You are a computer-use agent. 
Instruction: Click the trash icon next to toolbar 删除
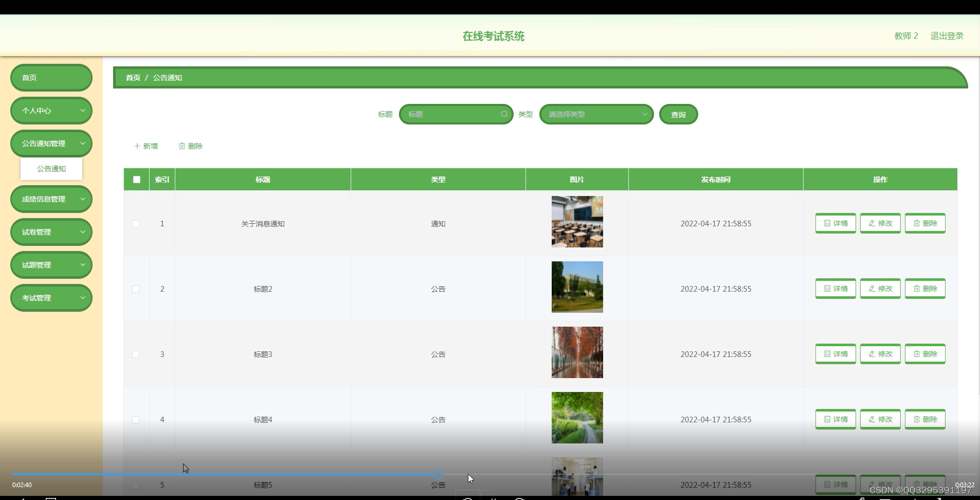pyautogui.click(x=182, y=146)
